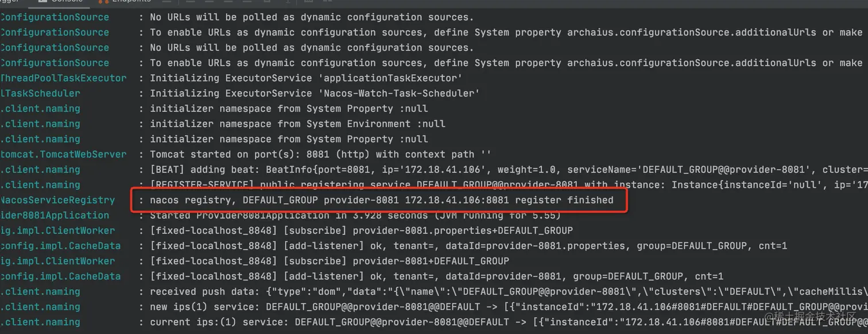Click the ThreadPoolTaskExecutor logger name
Viewport: 868px width, 334px height.
[63, 78]
